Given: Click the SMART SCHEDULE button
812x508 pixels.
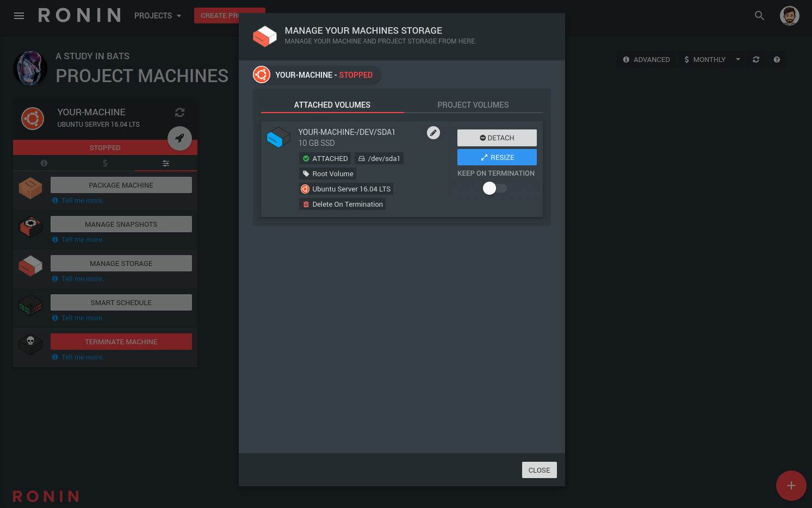Looking at the screenshot, I should coord(121,302).
